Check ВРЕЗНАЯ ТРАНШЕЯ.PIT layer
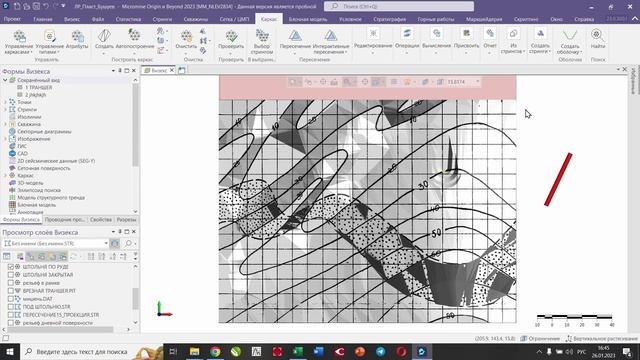This screenshot has height=360, width=640. coord(11,291)
